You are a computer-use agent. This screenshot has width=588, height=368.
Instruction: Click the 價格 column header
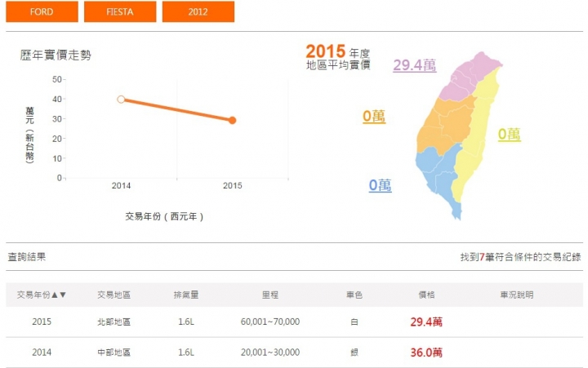pyautogui.click(x=426, y=295)
